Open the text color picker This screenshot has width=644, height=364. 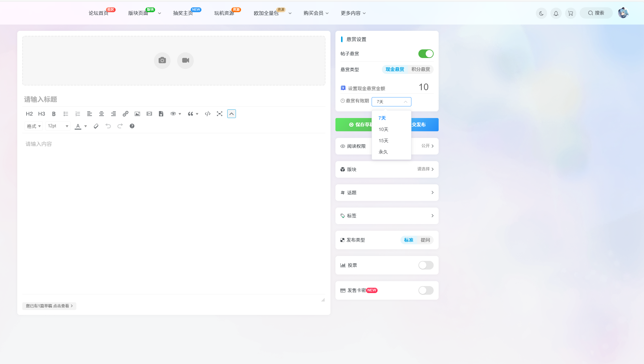tap(85, 126)
